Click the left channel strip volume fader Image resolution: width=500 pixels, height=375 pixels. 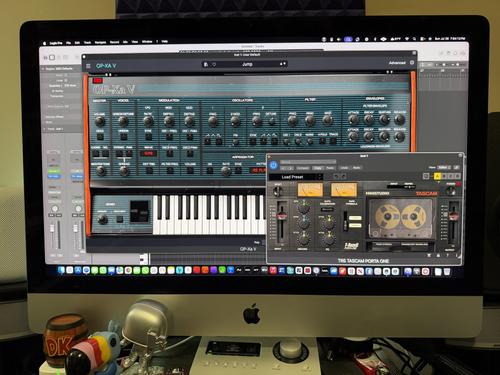coord(52,229)
